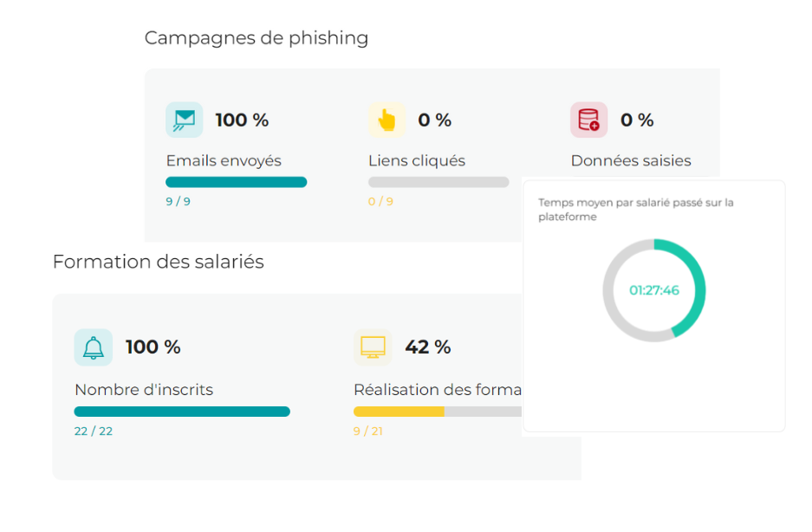Click the 0 / 9 links clicked count
Screen dimensions: 812x532
(x=380, y=202)
